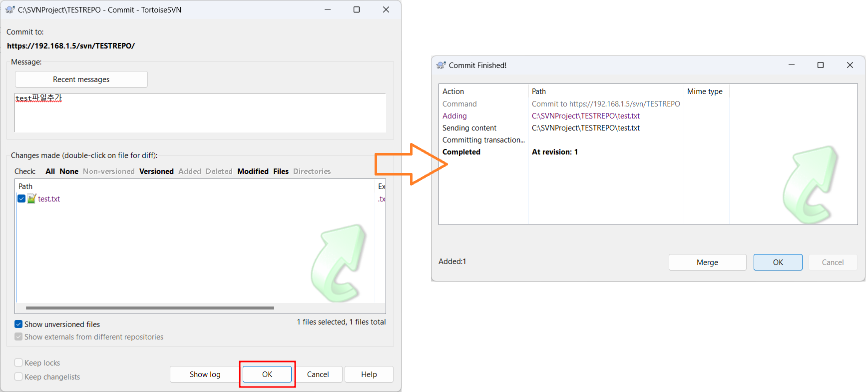868x392 pixels.
Task: Click the Mime type column header
Action: 706,91
